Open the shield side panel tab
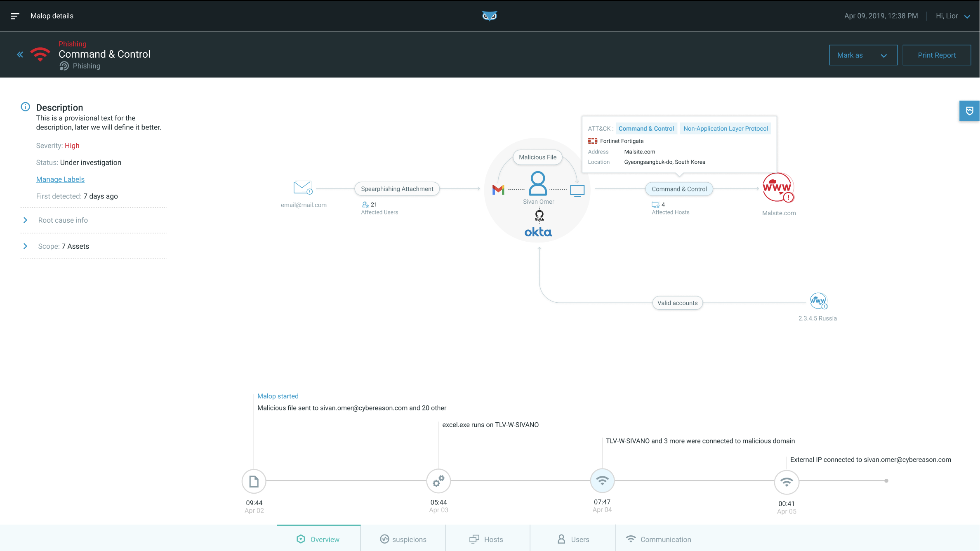 (x=970, y=111)
